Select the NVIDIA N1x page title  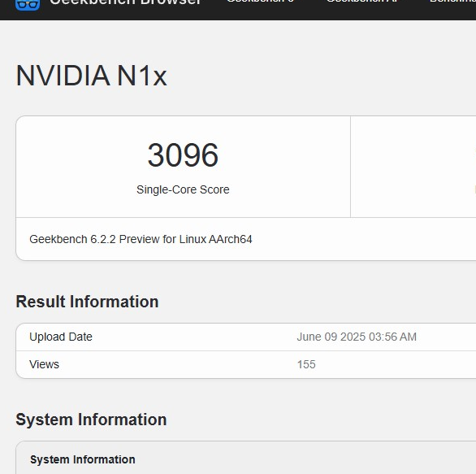point(91,76)
